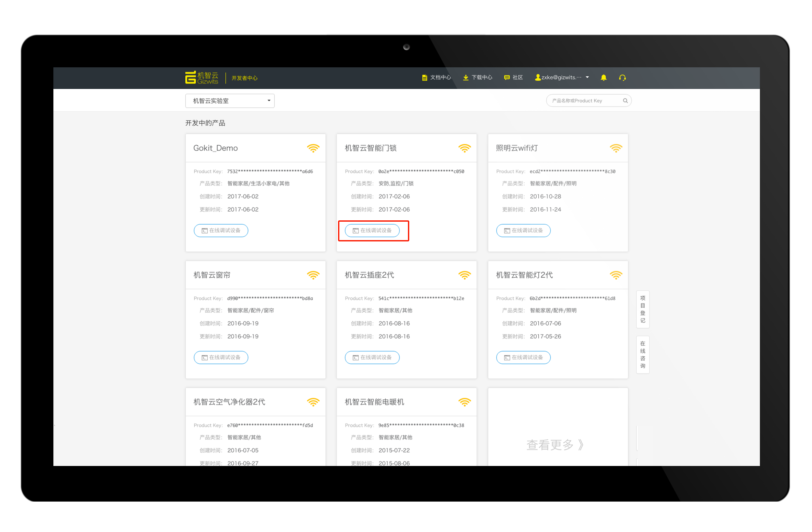Click Wi-Fi icon on 机智云插座2代 card
Viewport: 812px width, 532px height.
[464, 275]
